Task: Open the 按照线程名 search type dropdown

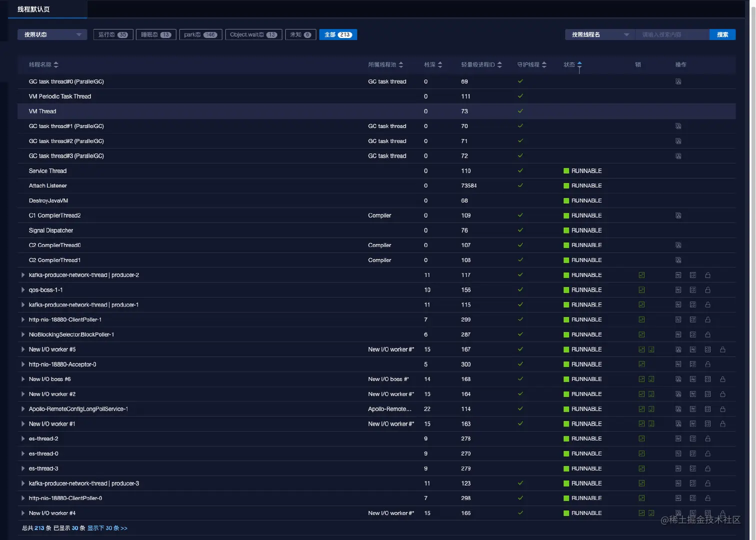Action: coord(600,35)
